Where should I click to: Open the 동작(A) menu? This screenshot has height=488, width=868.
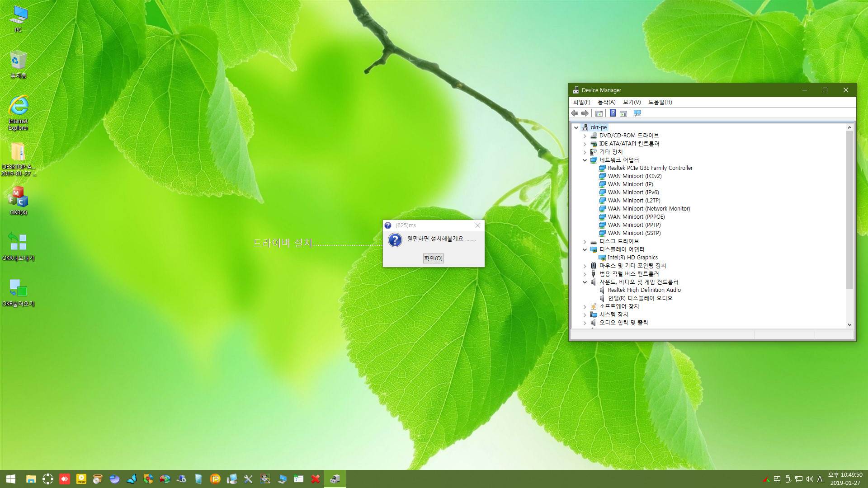click(x=606, y=102)
